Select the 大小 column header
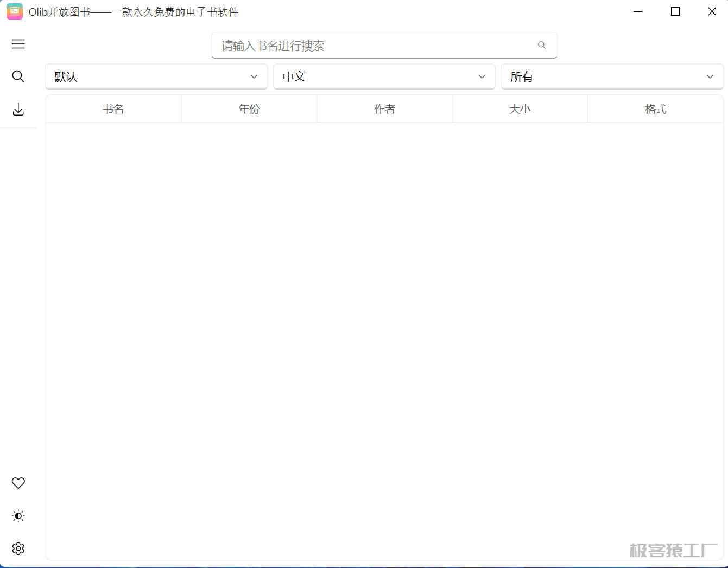The width and height of the screenshot is (728, 568). 520,109
